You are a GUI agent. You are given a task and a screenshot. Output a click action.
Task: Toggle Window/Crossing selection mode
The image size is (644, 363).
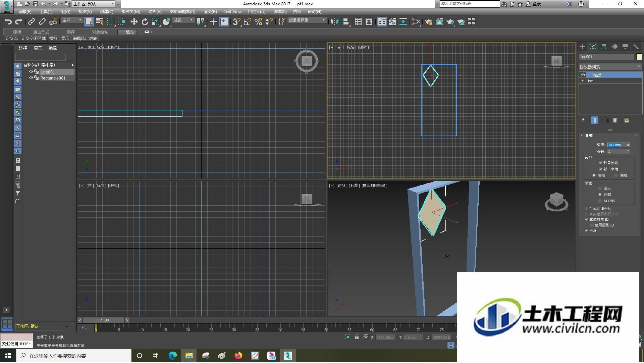[121, 22]
